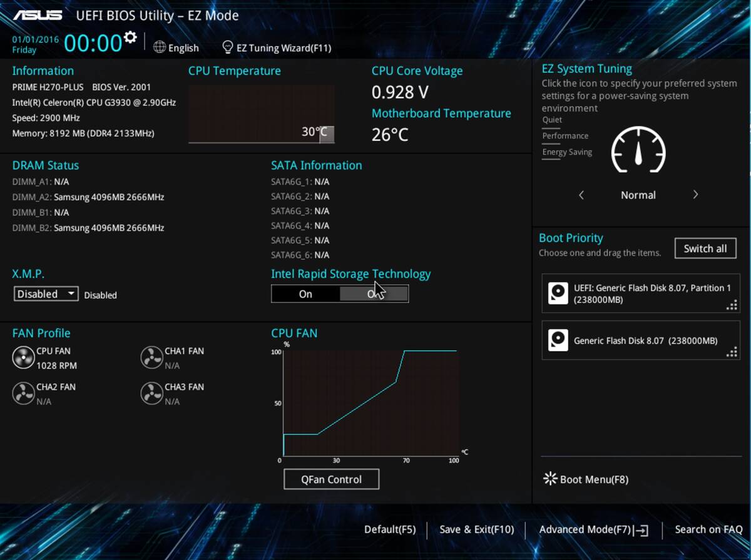Switch to the next EZ System Tuning mode
The image size is (751, 560).
(695, 195)
